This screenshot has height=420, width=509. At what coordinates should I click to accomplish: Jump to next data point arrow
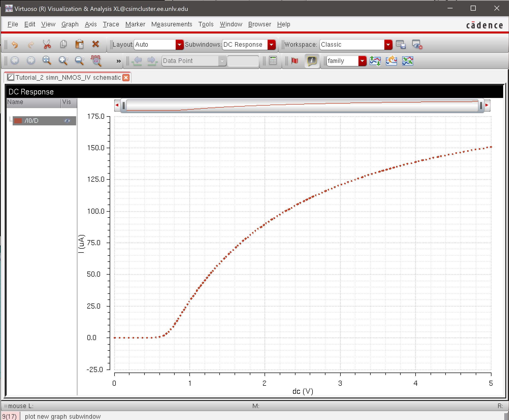(x=152, y=61)
